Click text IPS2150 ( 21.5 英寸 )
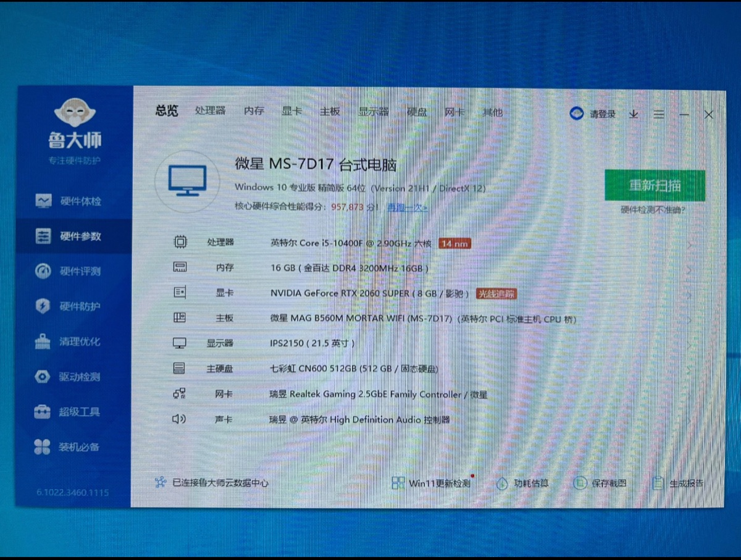The width and height of the screenshot is (741, 560). (312, 343)
